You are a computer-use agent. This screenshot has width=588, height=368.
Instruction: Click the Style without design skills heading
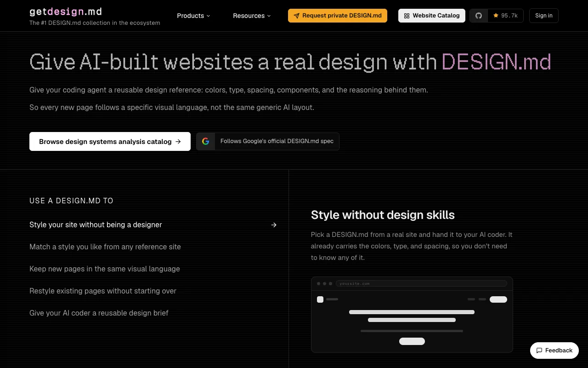tap(383, 215)
